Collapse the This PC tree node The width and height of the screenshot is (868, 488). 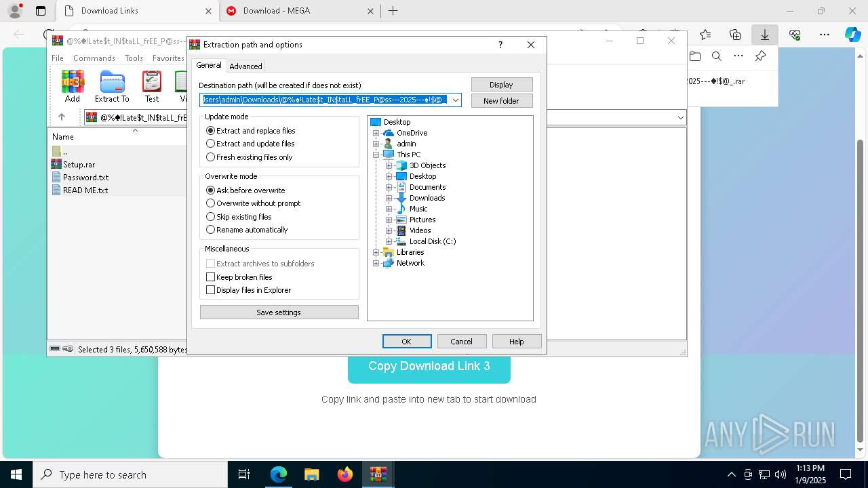click(376, 155)
